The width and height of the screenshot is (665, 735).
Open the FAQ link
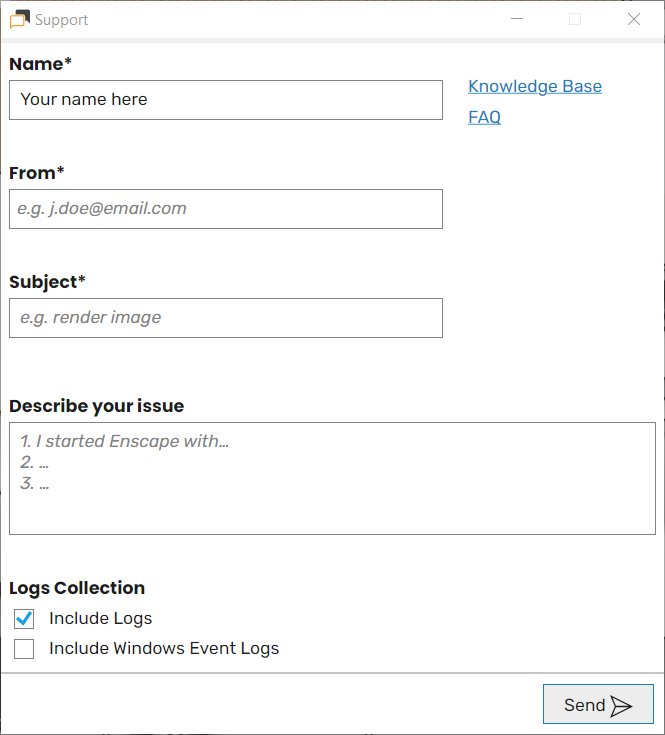coord(484,117)
